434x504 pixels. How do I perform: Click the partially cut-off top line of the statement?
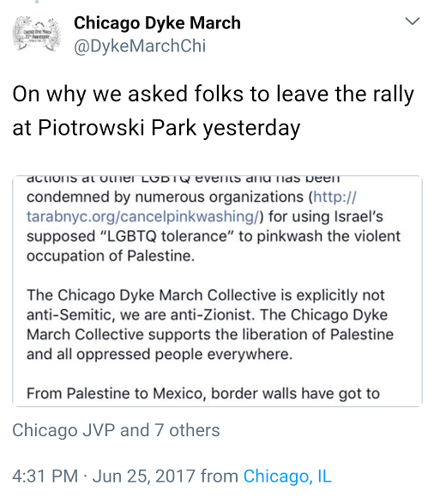(183, 179)
